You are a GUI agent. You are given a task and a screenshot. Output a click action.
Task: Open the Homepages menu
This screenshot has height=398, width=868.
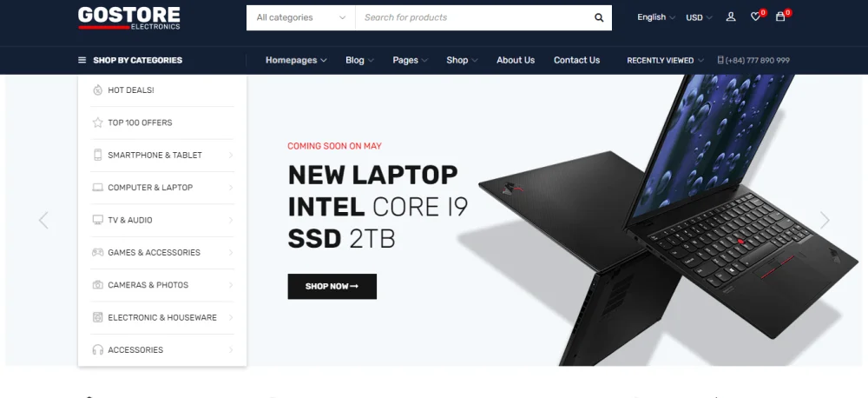(296, 61)
